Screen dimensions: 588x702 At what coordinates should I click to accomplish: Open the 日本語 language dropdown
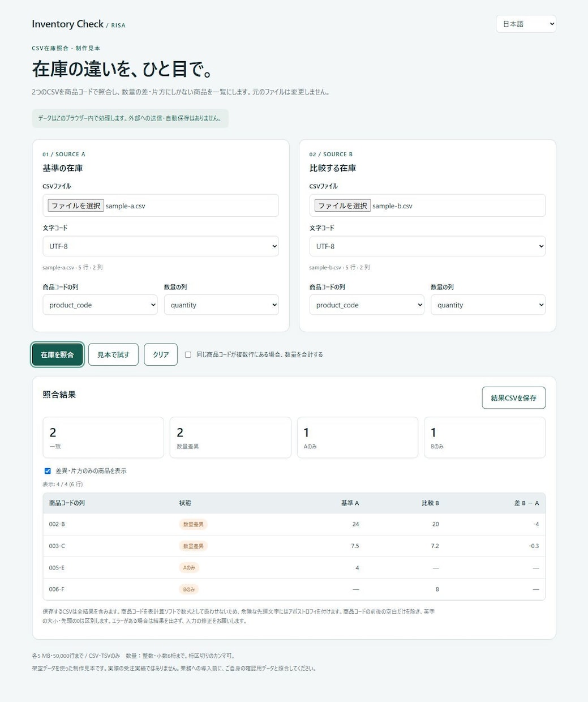point(526,24)
